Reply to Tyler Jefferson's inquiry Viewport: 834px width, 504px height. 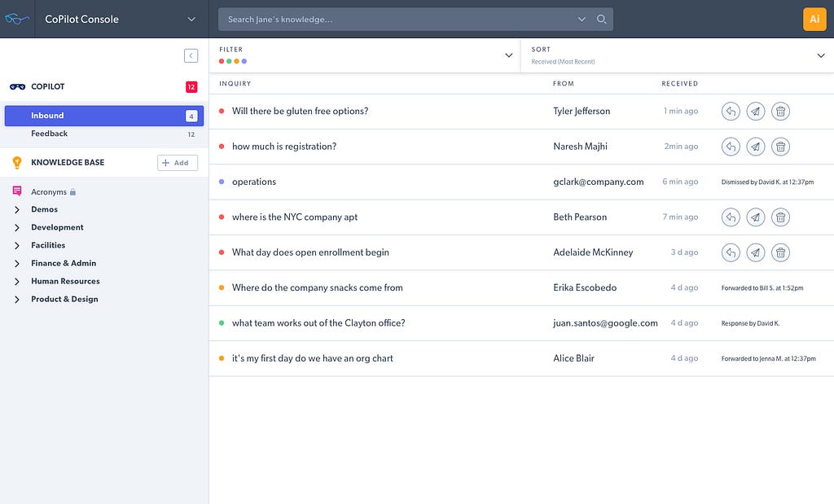(x=731, y=111)
